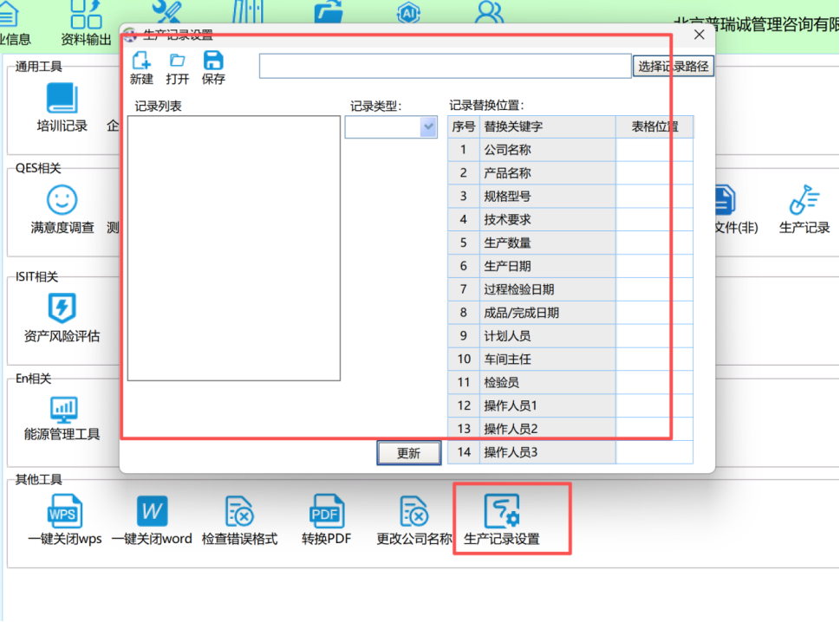Open the 生产记录设置 tool icon

pyautogui.click(x=502, y=511)
